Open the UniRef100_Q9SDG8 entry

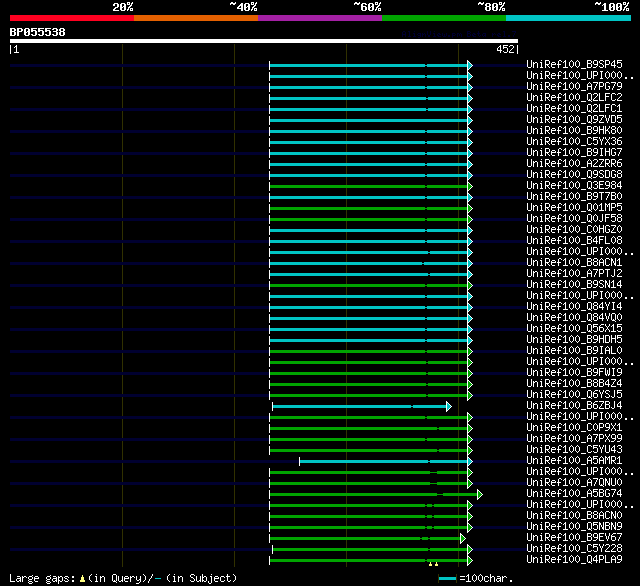pyautogui.click(x=574, y=175)
